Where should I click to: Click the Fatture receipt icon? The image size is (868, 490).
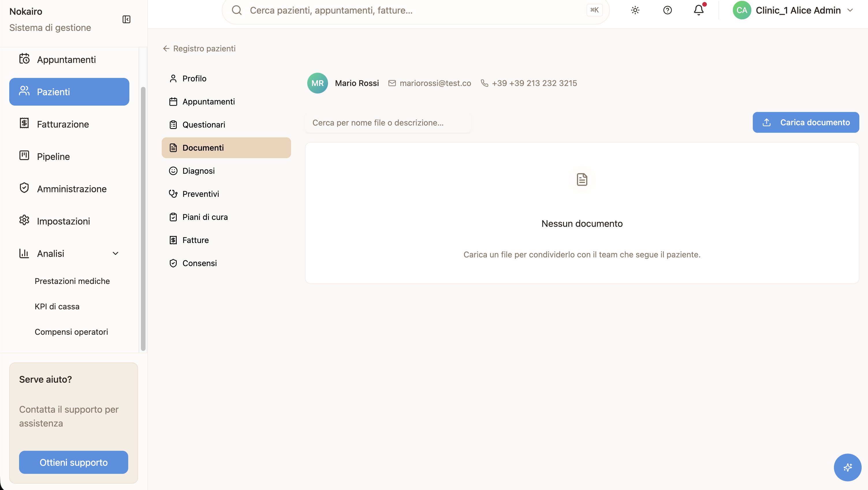173,240
